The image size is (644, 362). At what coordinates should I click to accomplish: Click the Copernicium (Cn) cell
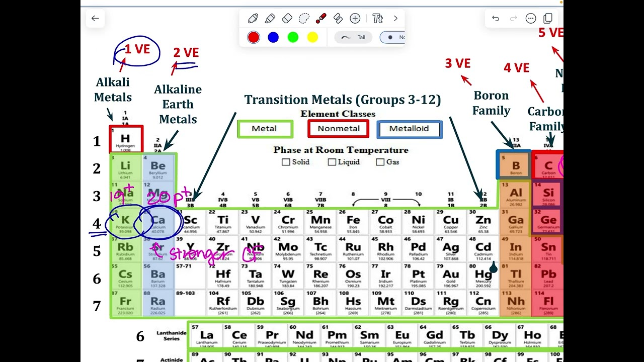coord(483,303)
